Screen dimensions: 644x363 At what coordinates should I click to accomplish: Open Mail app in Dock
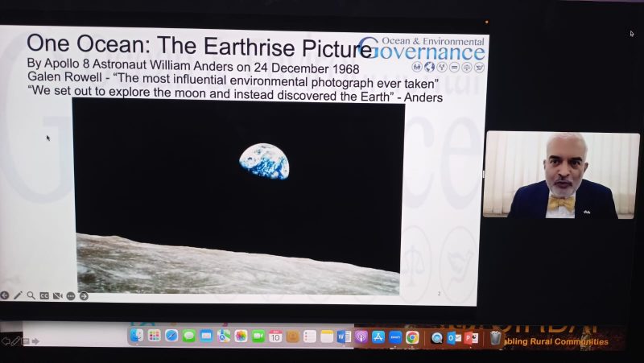coord(206,336)
